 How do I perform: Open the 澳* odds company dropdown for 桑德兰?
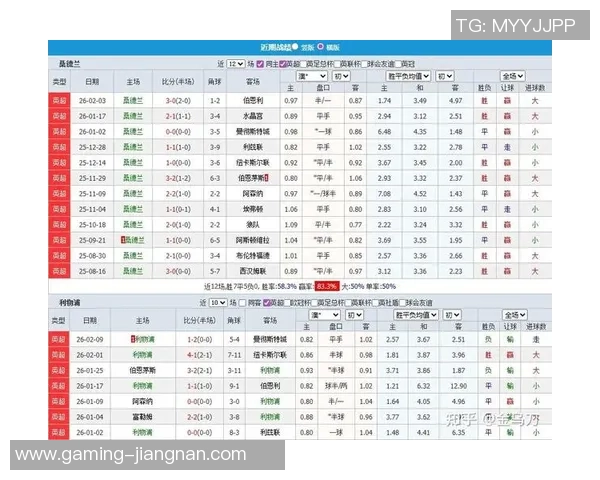(311, 76)
